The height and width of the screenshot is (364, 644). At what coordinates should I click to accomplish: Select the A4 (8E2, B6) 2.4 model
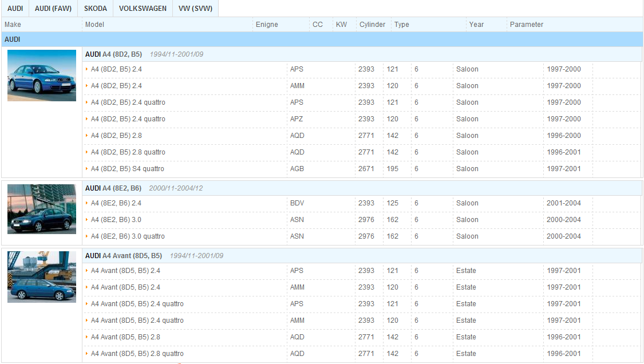click(116, 203)
